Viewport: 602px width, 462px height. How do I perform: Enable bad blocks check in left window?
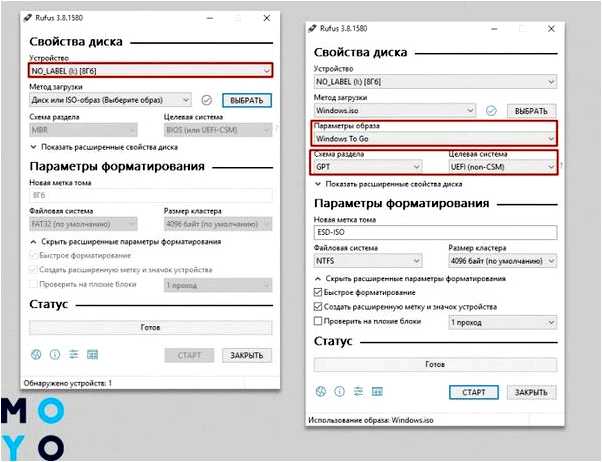pyautogui.click(x=33, y=284)
